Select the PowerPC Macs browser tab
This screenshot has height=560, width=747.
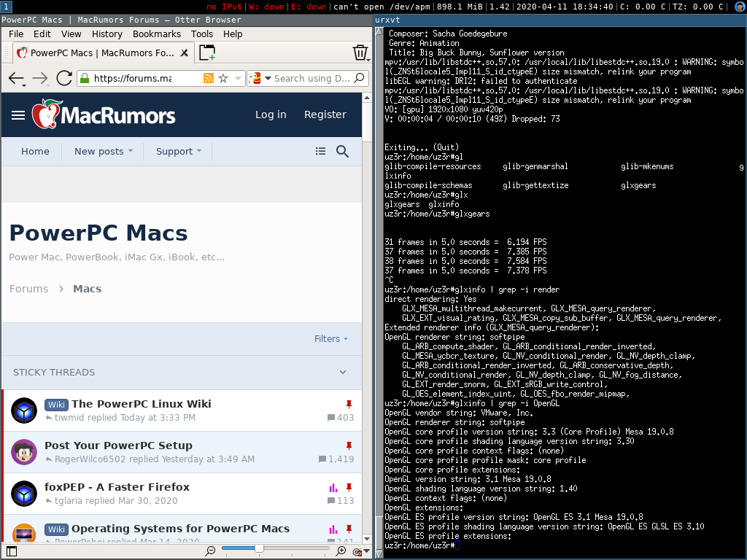click(x=102, y=52)
